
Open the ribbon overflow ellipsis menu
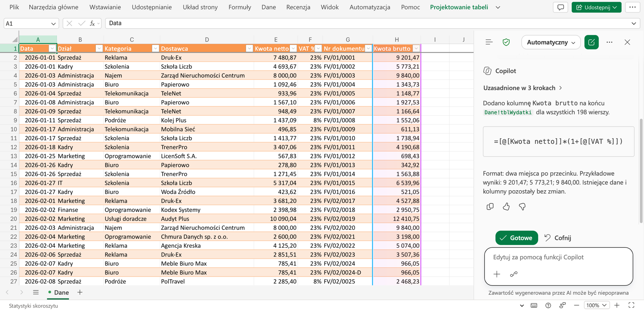[632, 7]
